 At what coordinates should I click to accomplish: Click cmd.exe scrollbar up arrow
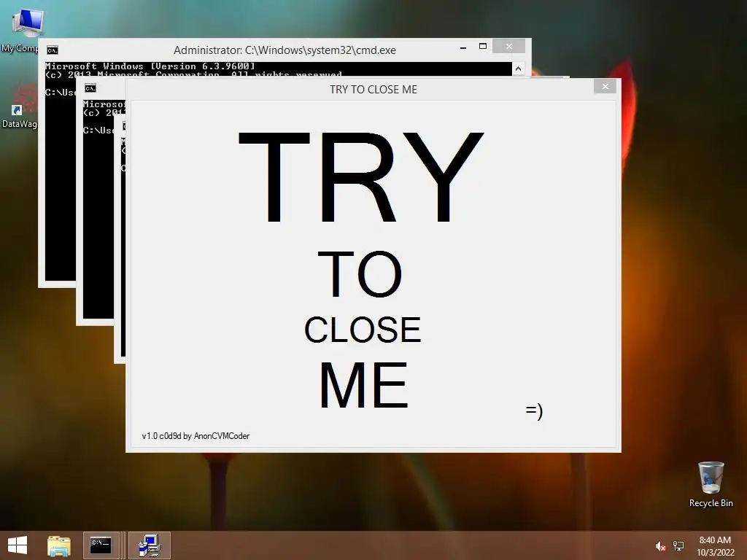click(x=519, y=69)
